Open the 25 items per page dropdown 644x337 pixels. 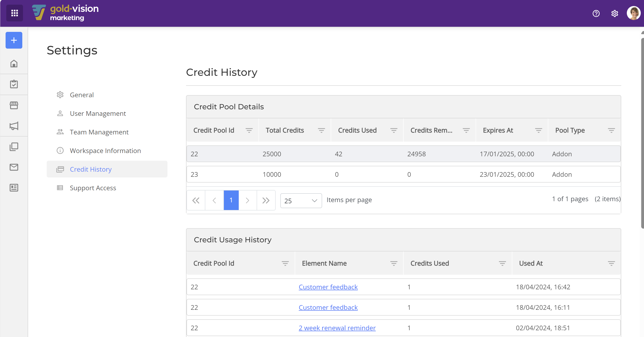click(301, 201)
